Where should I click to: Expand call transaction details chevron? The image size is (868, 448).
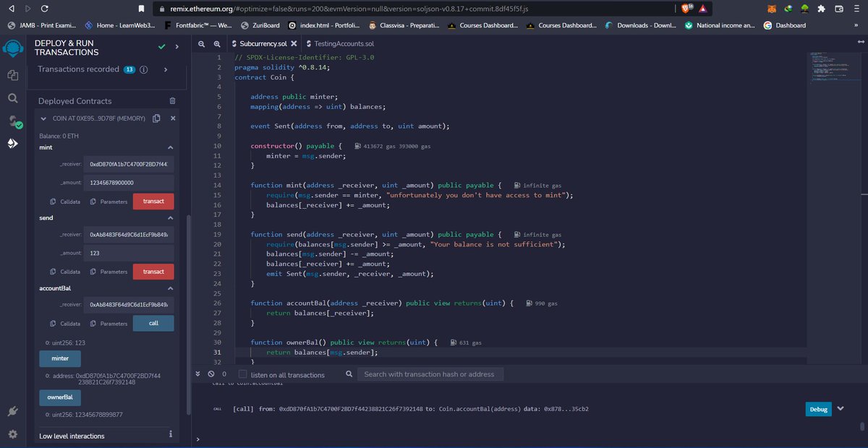[x=841, y=409]
